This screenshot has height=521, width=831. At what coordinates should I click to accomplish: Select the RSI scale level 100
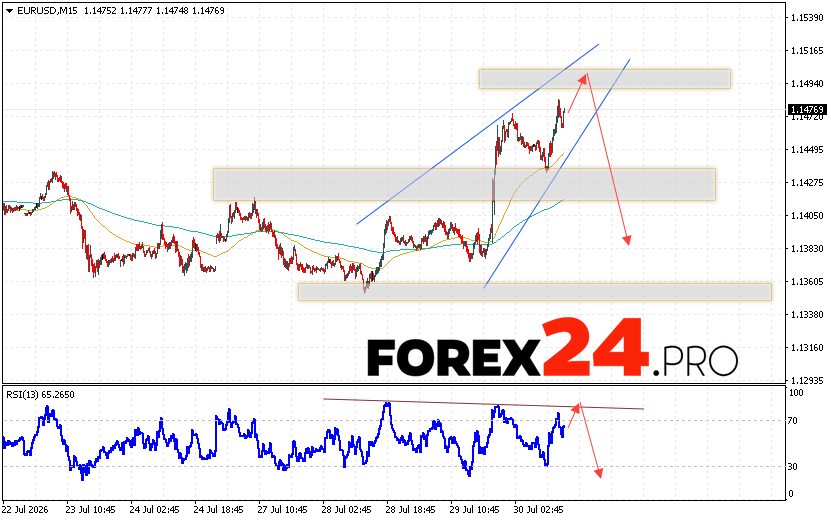point(796,393)
